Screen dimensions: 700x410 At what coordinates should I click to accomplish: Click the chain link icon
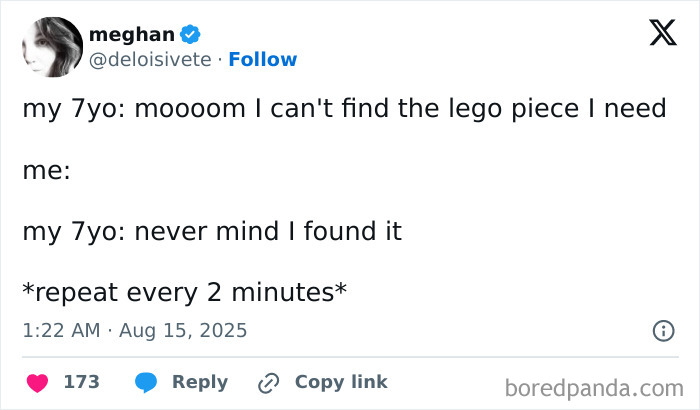point(268,382)
